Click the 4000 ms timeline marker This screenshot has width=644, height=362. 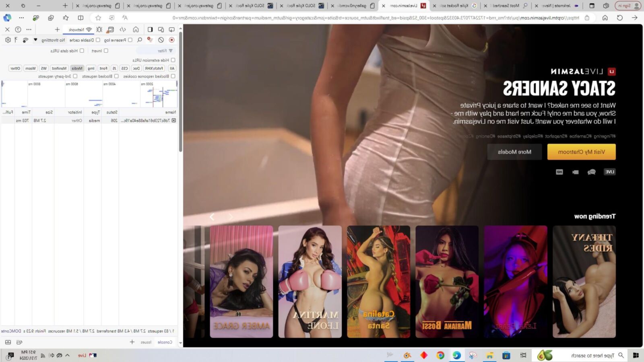(x=109, y=84)
